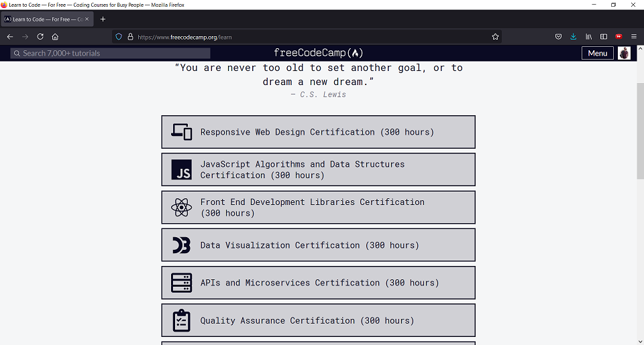Click the scrollbar down arrow

640,341
